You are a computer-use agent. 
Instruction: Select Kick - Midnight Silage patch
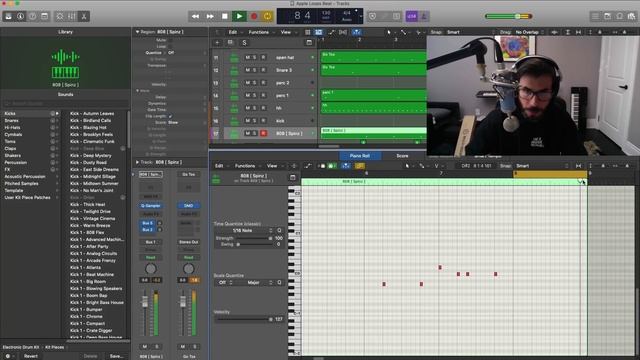pos(93,176)
